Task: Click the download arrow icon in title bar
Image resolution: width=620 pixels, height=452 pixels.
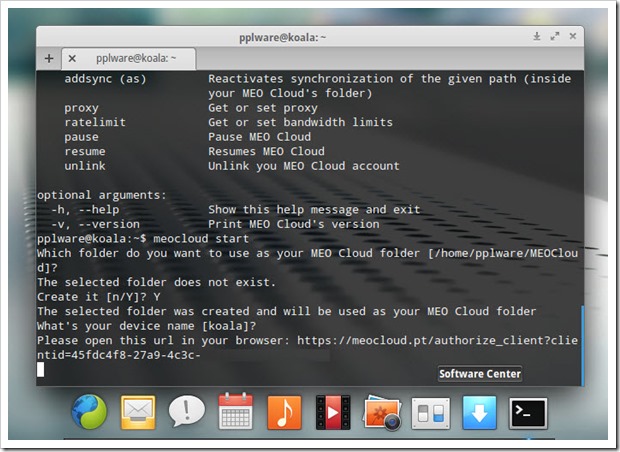Action: [537, 36]
